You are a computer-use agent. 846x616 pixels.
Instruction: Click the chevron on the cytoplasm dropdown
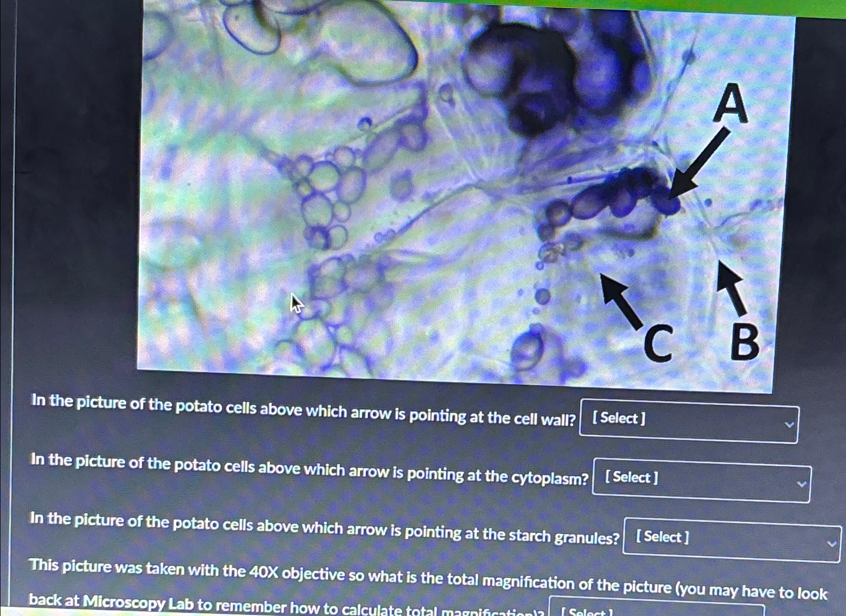[801, 484]
